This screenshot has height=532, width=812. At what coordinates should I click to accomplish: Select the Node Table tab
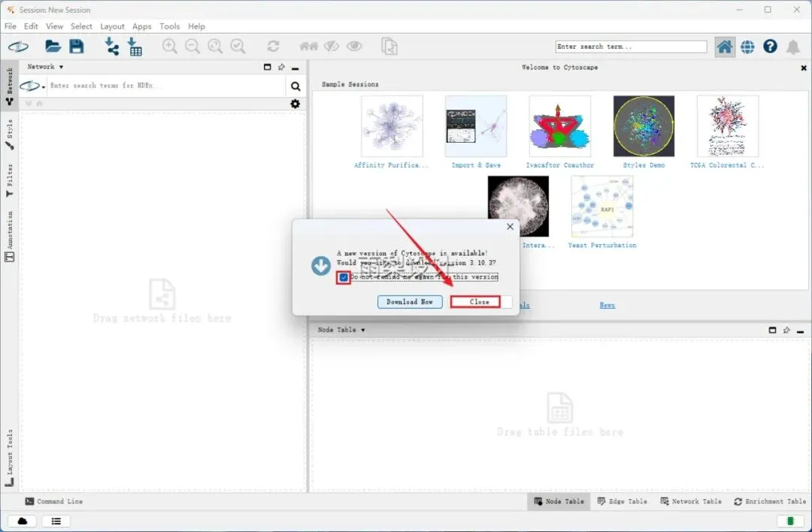point(559,501)
